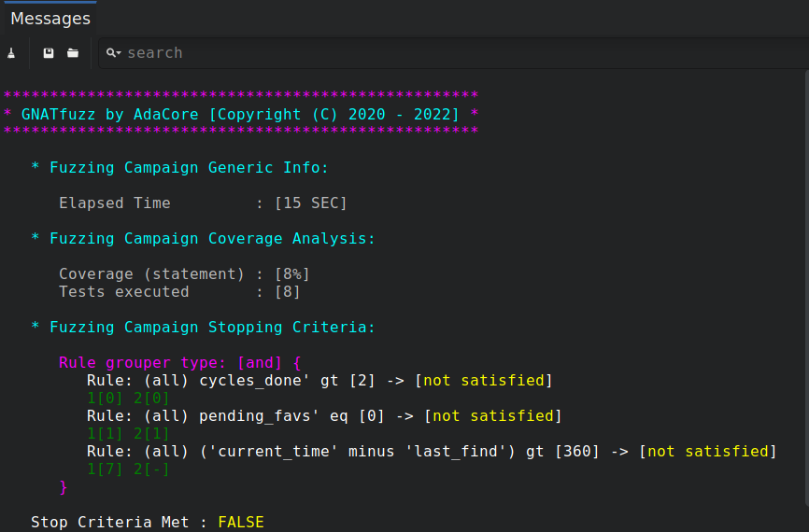Click the '[8%]' coverage value
809x532 pixels.
pyautogui.click(x=292, y=273)
